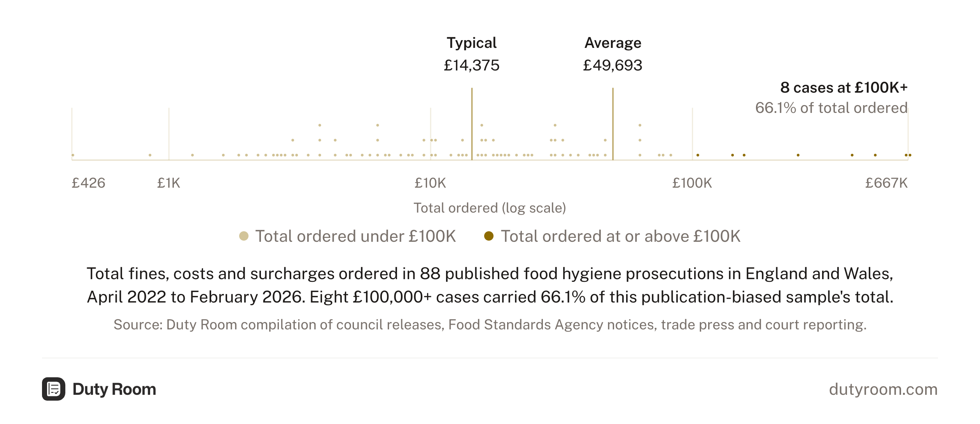Click the 'Average' heading label

613,43
